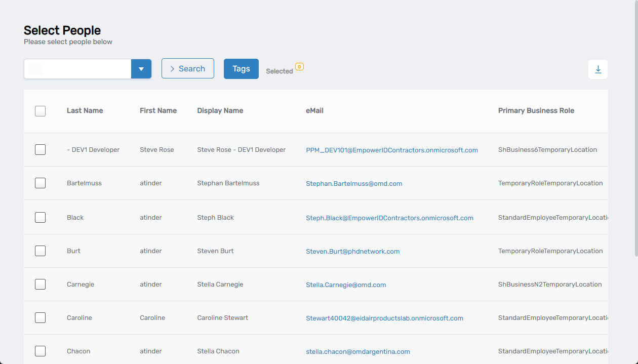
Task: Open Stella.Carnegie@omd.com email link
Action: (346, 285)
